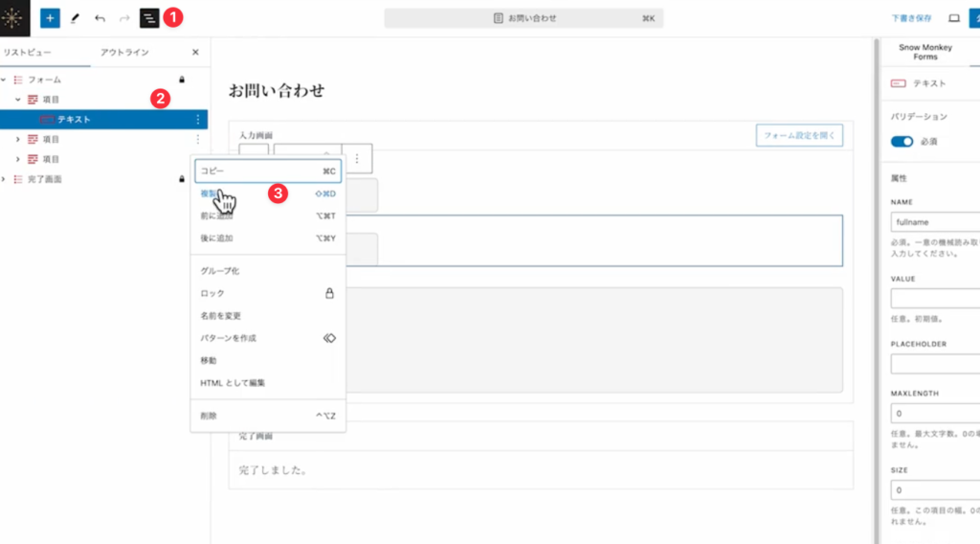
Task: Click the block toolbar options three-dot icon
Action: (x=357, y=158)
